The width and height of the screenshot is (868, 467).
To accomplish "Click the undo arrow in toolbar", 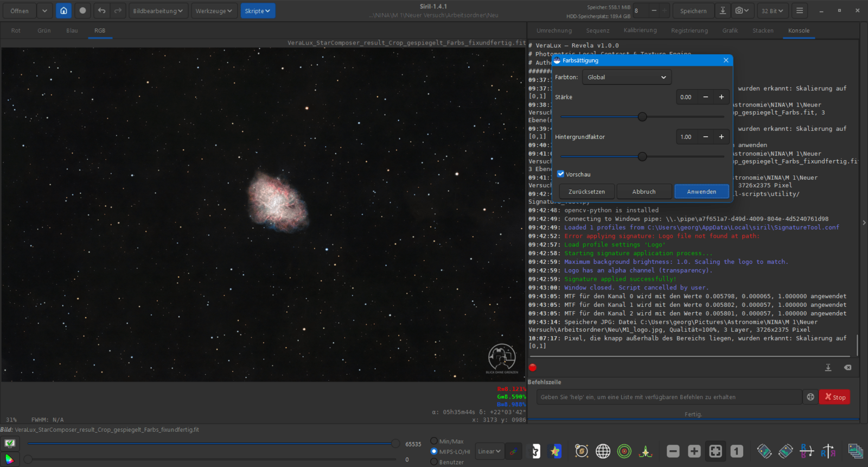I will pos(101,11).
